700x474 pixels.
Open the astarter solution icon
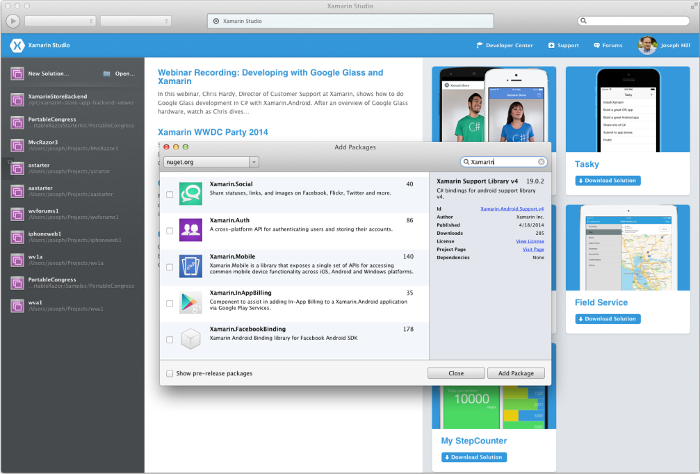click(x=17, y=168)
